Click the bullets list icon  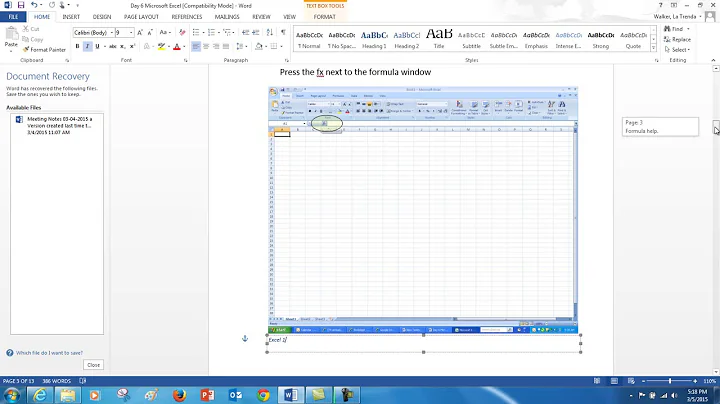[x=198, y=33]
